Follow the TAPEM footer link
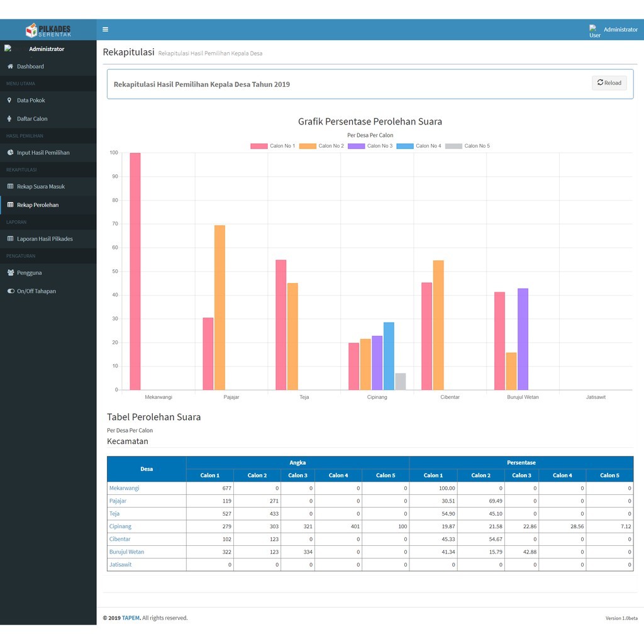The image size is (644, 644). coord(131,618)
